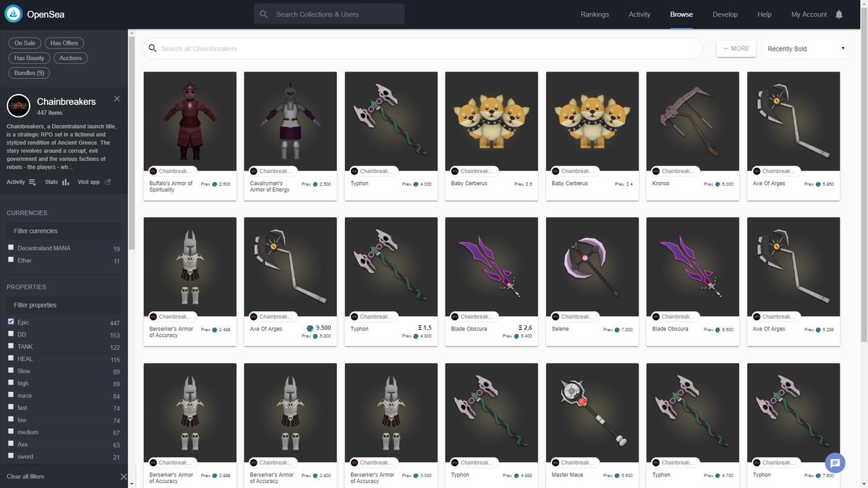The height and width of the screenshot is (488, 868).
Task: Filter by On Sale
Action: coord(25,43)
